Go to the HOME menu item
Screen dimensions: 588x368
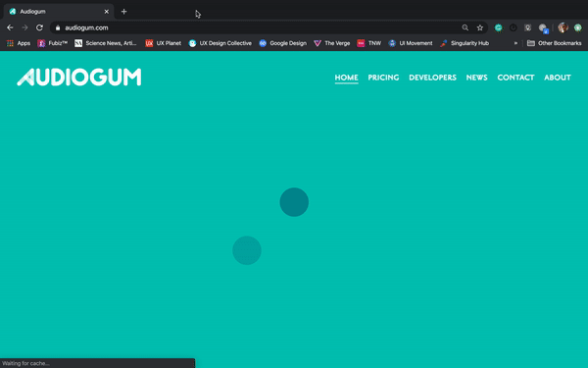click(x=347, y=78)
